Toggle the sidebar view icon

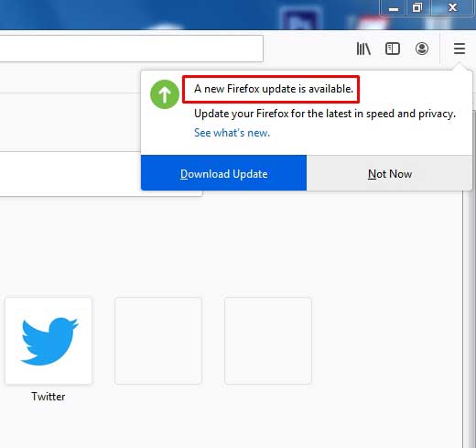[393, 49]
